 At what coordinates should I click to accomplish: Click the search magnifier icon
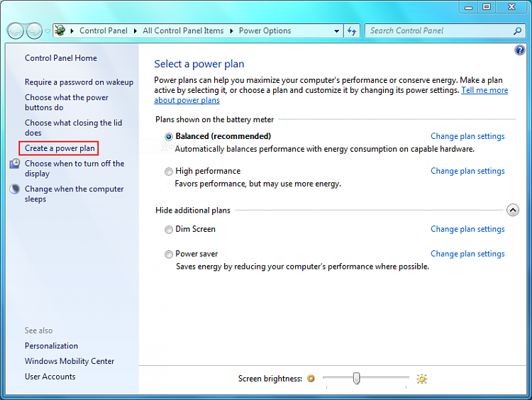517,31
